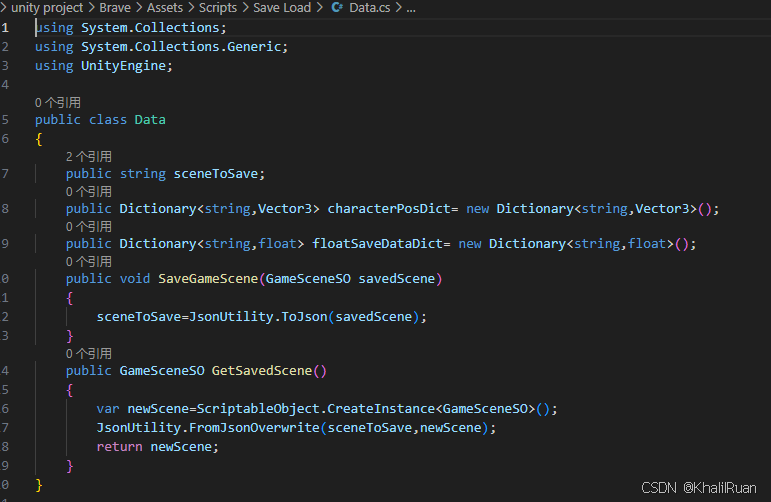771x502 pixels.
Task: Select the 'Data.cs' breadcrumb item
Action: coord(369,7)
